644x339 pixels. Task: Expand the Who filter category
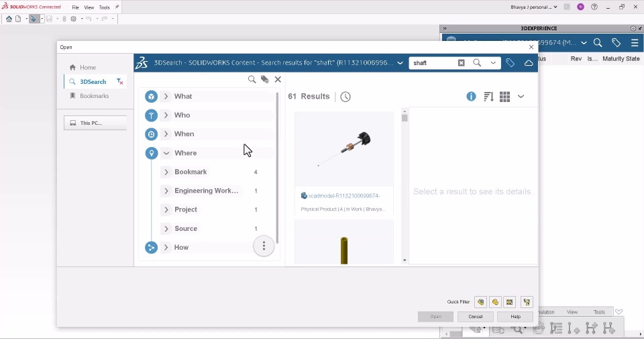pos(166,115)
